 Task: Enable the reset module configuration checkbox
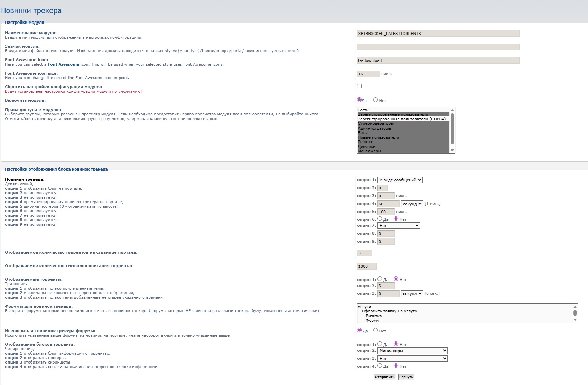(x=360, y=86)
